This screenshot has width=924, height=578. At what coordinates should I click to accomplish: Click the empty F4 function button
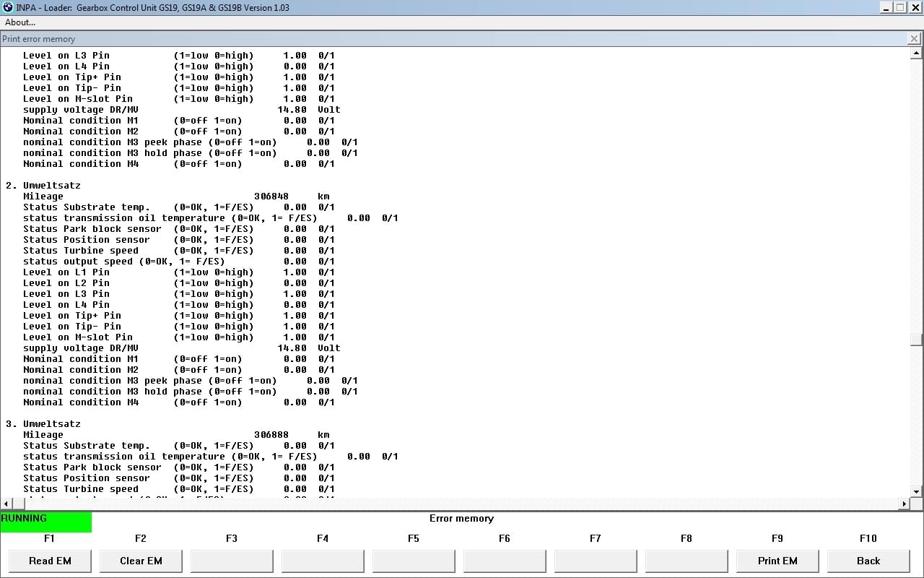pos(323,561)
